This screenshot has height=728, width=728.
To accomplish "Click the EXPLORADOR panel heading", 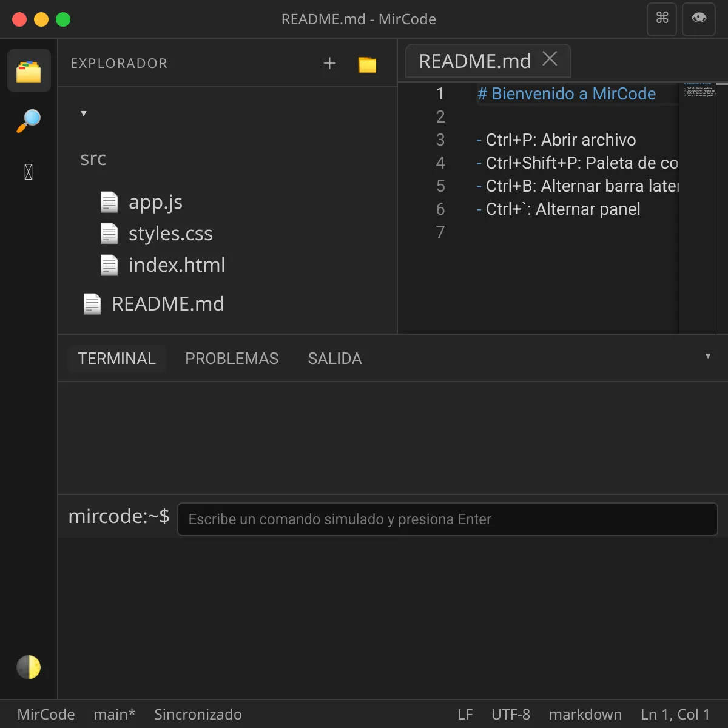I will tap(119, 63).
